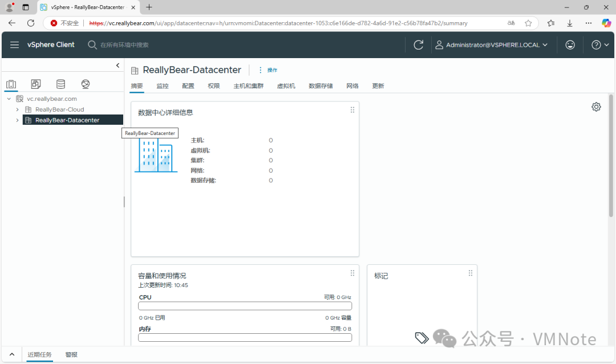Click the 数据存储: label in details
Viewport: 616px width, 364px height.
[x=204, y=181]
